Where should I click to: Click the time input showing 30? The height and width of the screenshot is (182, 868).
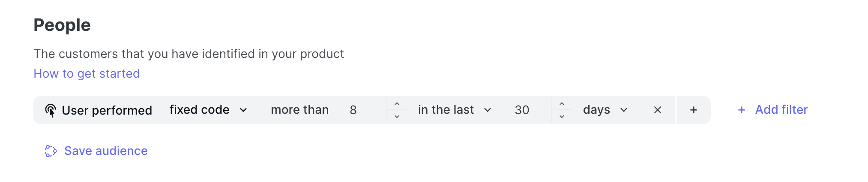pos(529,110)
